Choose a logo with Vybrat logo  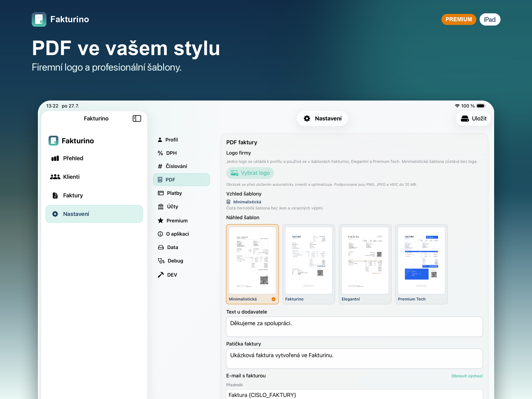[x=250, y=173]
